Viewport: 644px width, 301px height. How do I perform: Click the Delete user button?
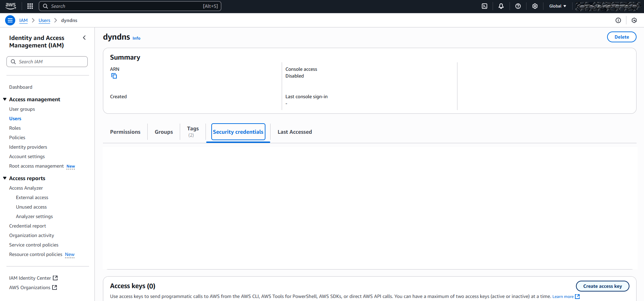622,37
